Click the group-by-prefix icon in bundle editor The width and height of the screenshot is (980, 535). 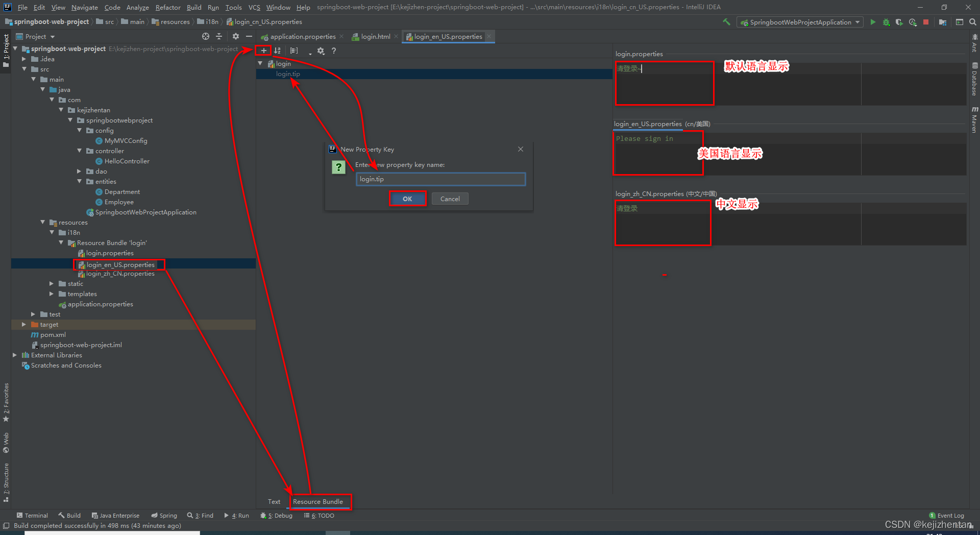pos(294,51)
